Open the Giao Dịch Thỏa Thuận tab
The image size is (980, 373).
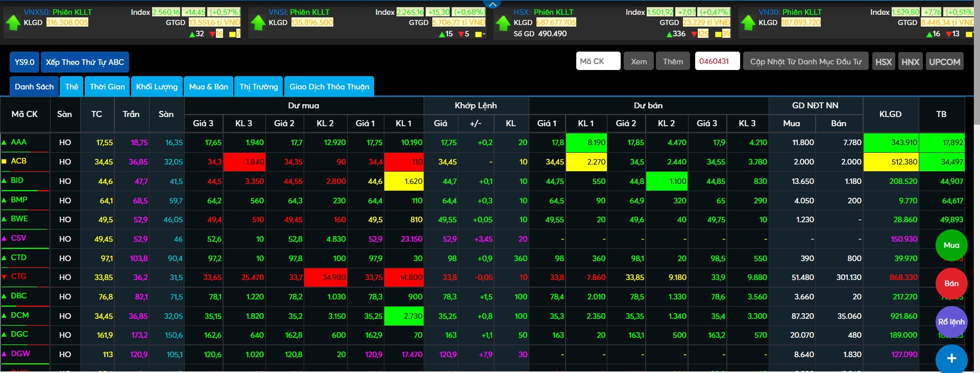(329, 87)
